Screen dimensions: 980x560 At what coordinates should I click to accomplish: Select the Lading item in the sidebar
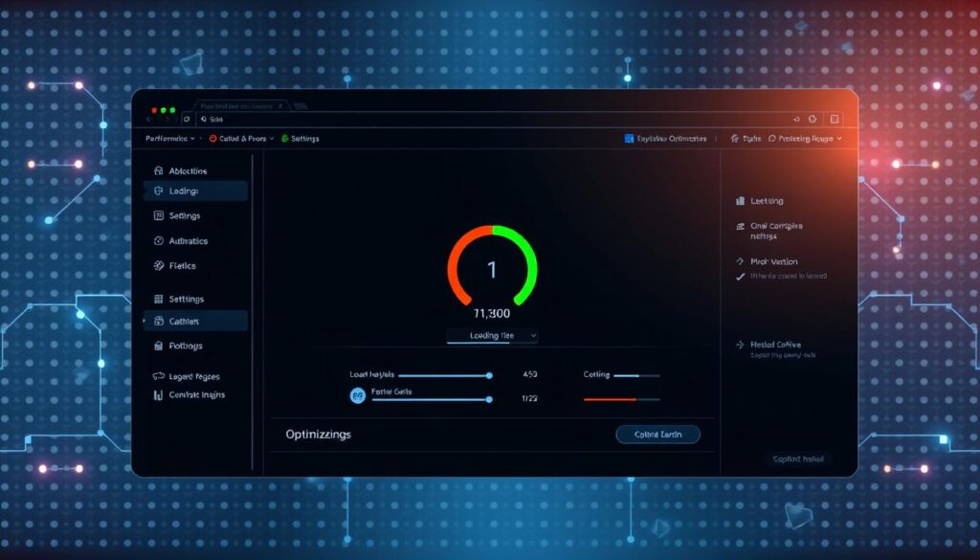click(195, 191)
